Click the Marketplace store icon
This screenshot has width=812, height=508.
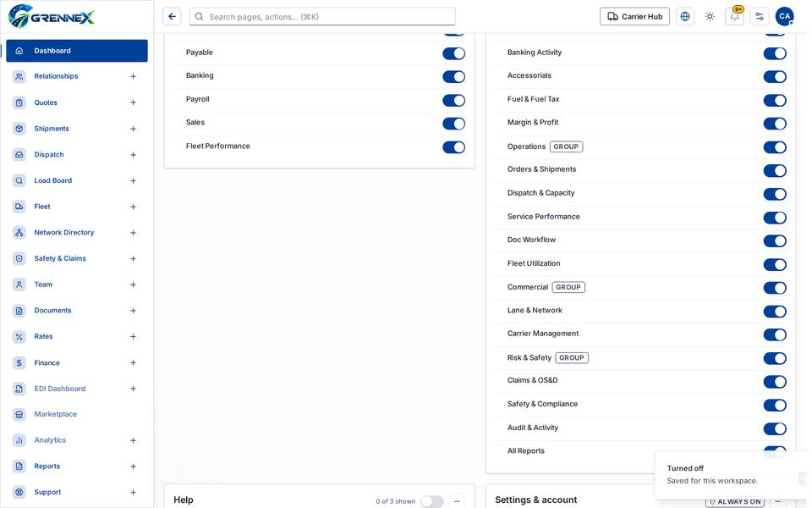click(19, 414)
